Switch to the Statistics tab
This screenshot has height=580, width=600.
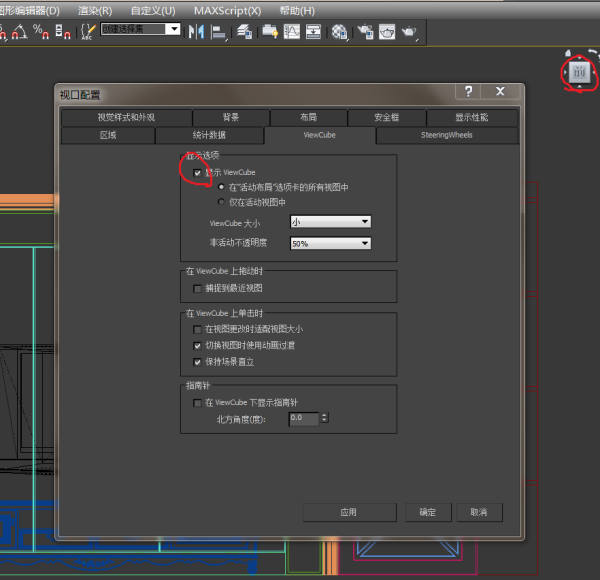209,135
